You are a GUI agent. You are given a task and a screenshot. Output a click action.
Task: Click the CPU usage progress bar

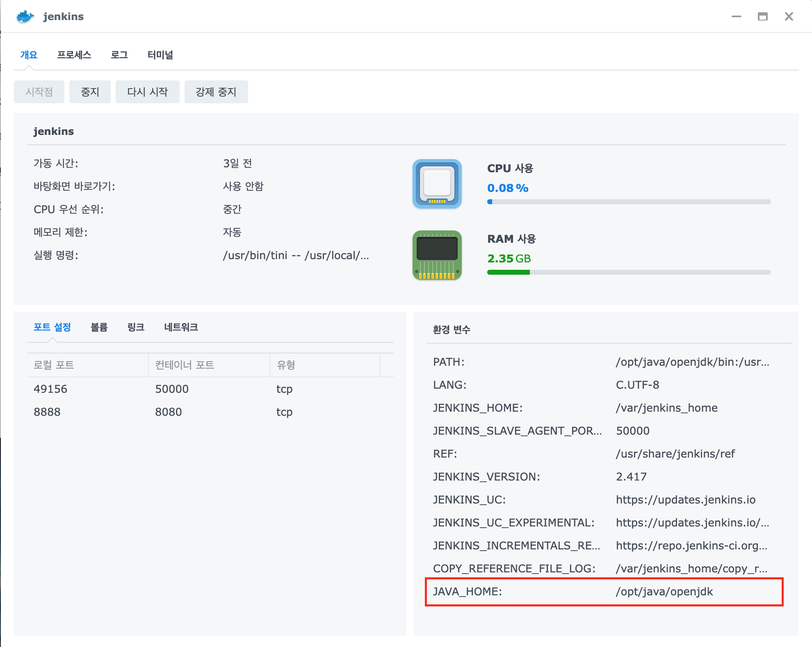tap(629, 202)
